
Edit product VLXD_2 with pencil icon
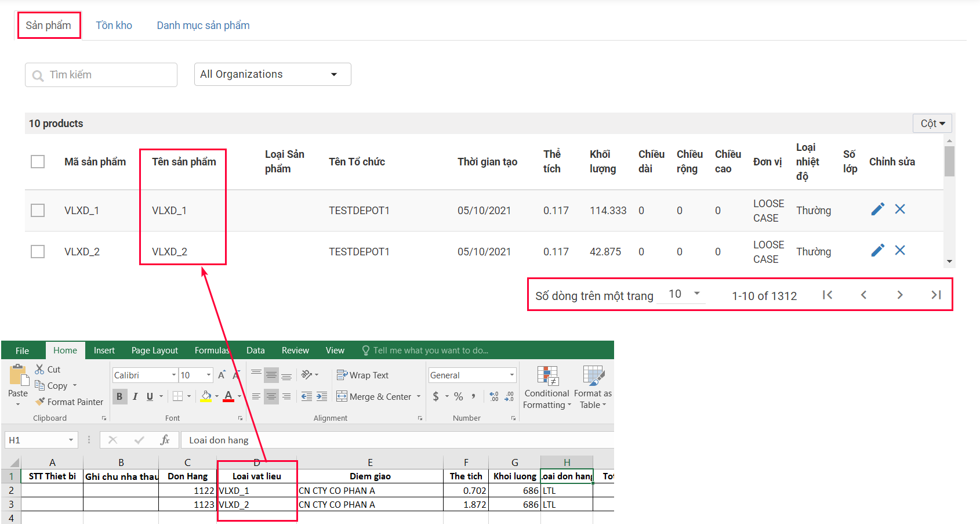[x=878, y=250]
